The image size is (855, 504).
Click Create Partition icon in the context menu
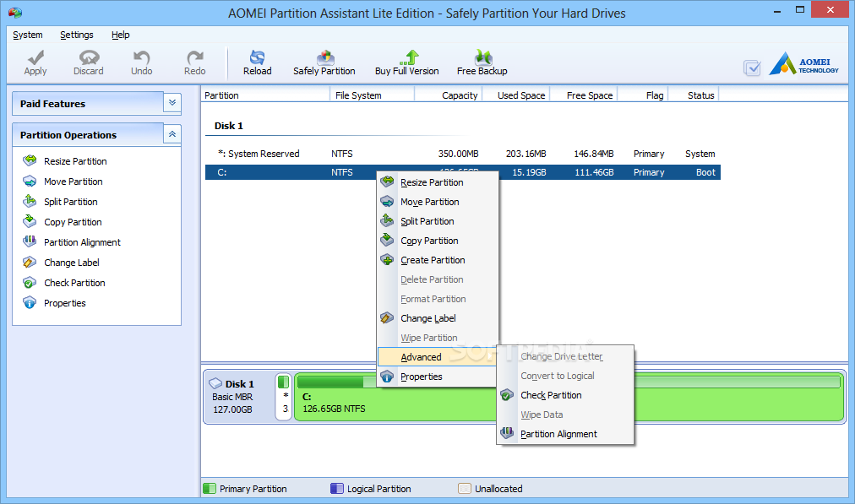tap(387, 259)
